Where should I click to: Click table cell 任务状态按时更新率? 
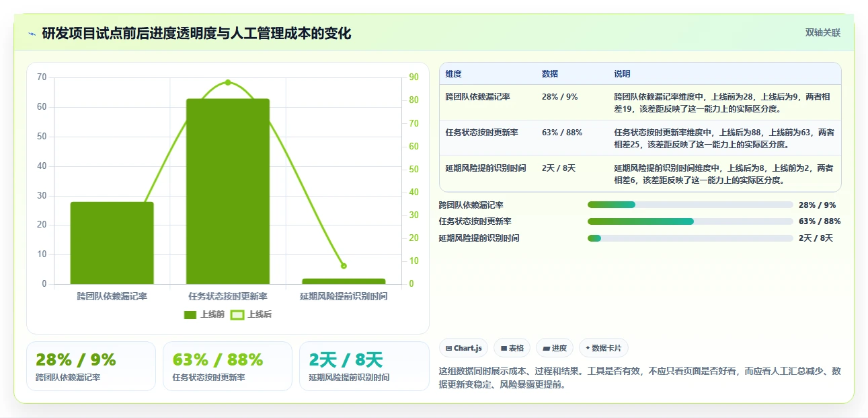482,133
